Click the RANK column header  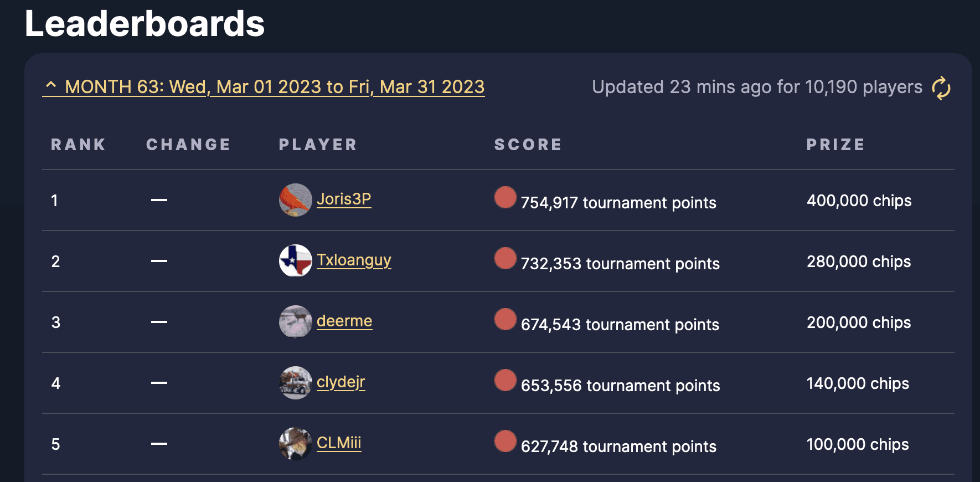point(78,144)
